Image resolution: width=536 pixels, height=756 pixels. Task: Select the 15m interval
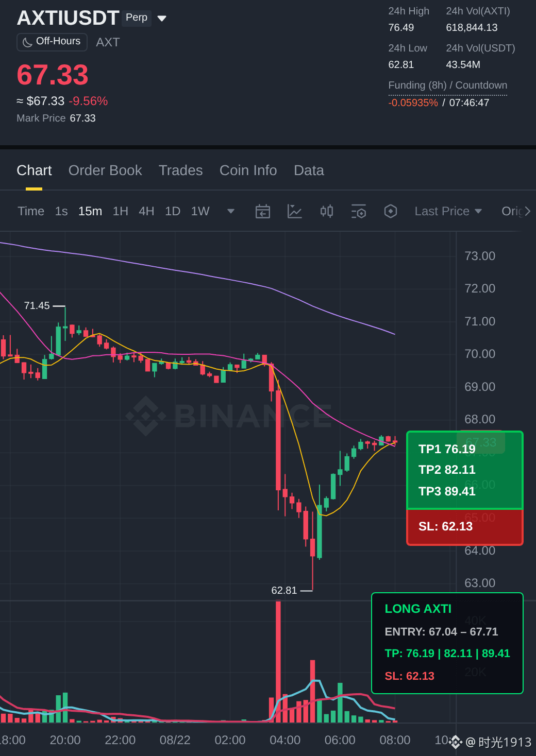pos(90,211)
